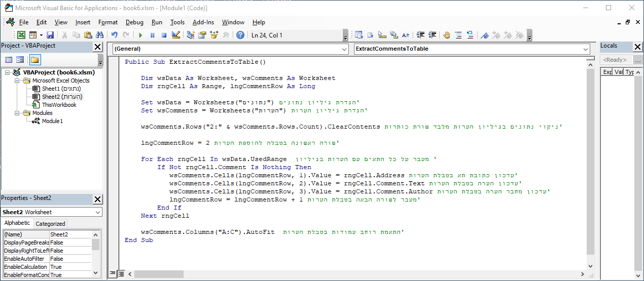
Task: Click the Toggle Breakpoint hand icon
Action: [x=446, y=35]
